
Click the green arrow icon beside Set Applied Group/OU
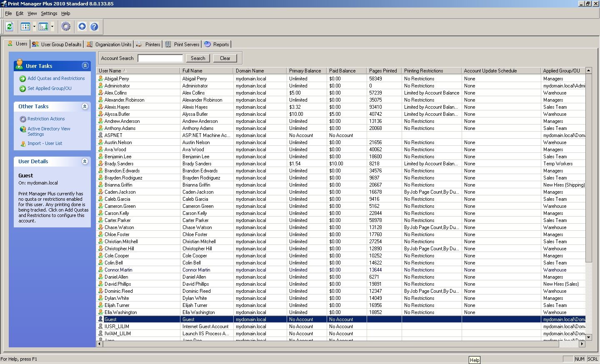point(23,89)
